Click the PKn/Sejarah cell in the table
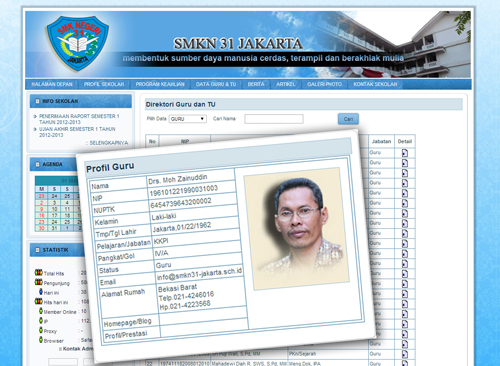The width and height of the screenshot is (500, 366). [302, 354]
